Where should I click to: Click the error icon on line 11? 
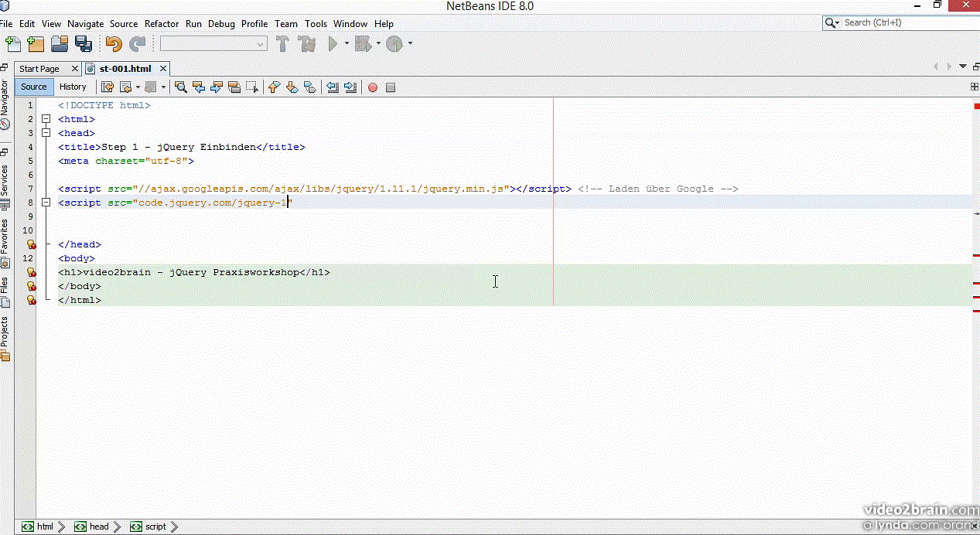[x=32, y=244]
